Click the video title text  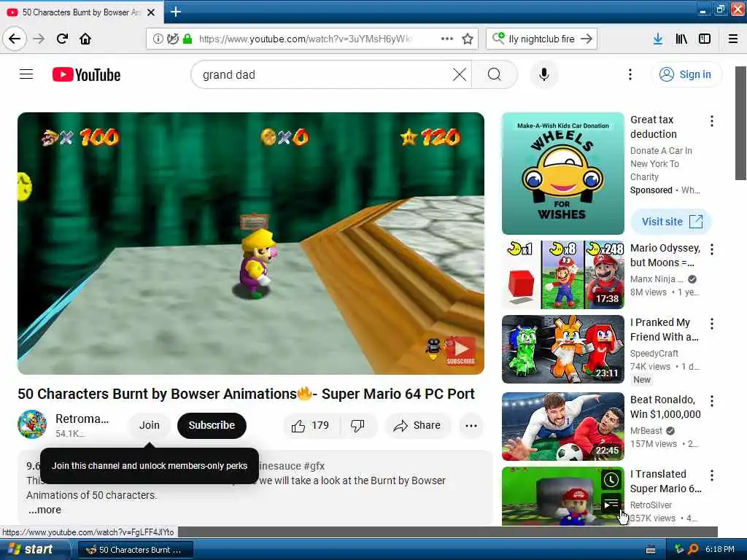click(246, 394)
